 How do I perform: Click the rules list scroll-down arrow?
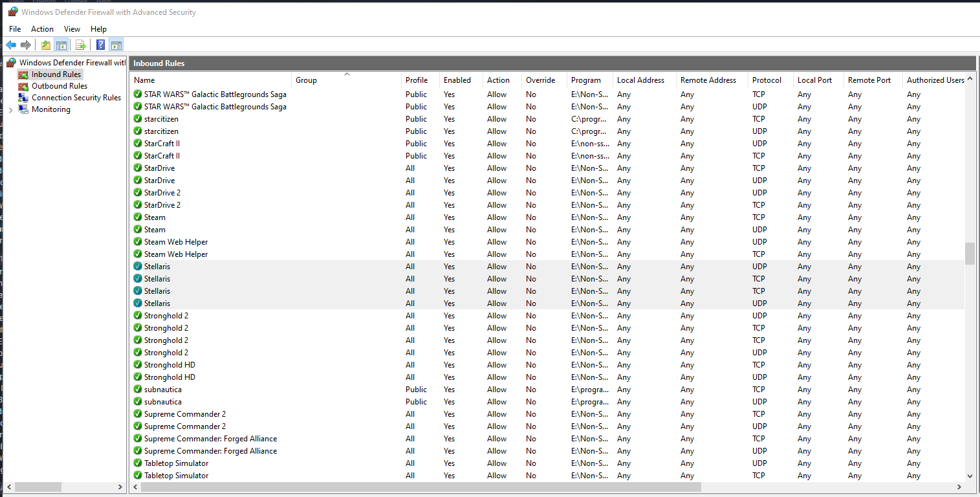click(970, 476)
